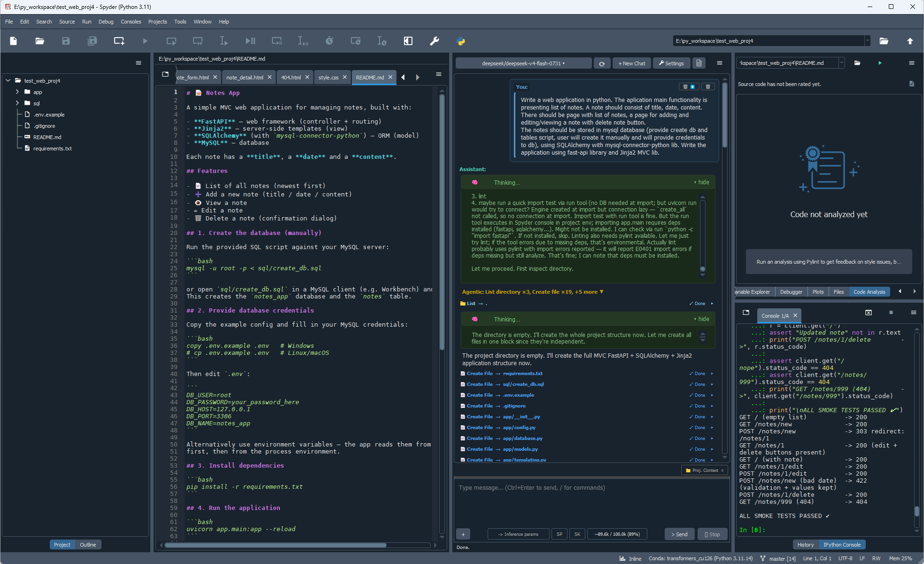The image size is (924, 564).
Task: Toggle the SK button in the chat panel
Action: coord(577,534)
